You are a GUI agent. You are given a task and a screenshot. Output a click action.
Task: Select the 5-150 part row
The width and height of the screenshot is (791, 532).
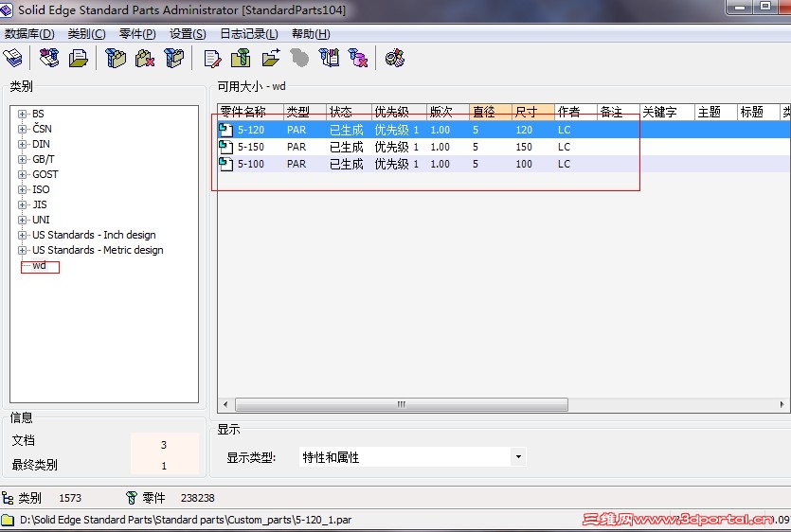pyautogui.click(x=503, y=147)
